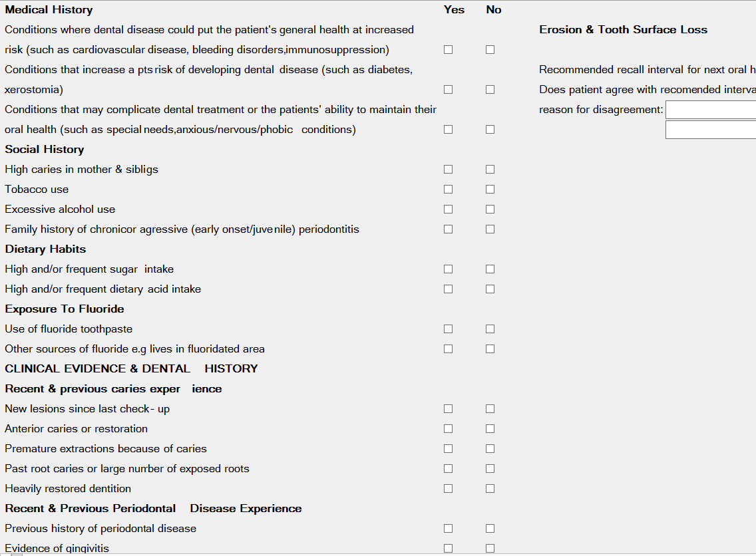Select No for Past root caries row
This screenshot has height=556, width=756.
[x=490, y=469]
